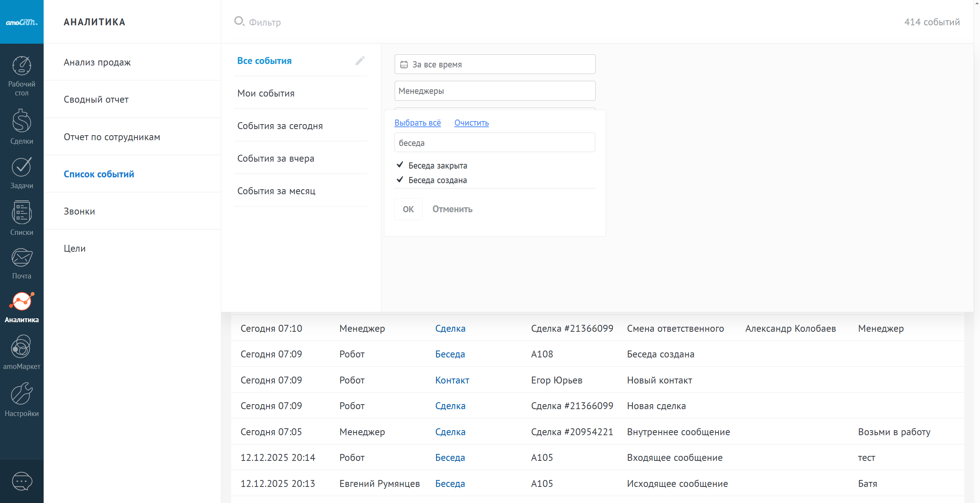The width and height of the screenshot is (980, 503).
Task: Click the Выбрать всё link
Action: pos(417,123)
